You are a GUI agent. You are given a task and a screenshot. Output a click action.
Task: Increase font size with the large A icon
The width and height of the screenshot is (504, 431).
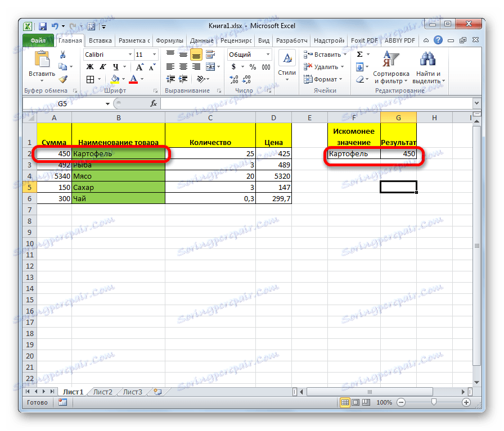click(140, 67)
